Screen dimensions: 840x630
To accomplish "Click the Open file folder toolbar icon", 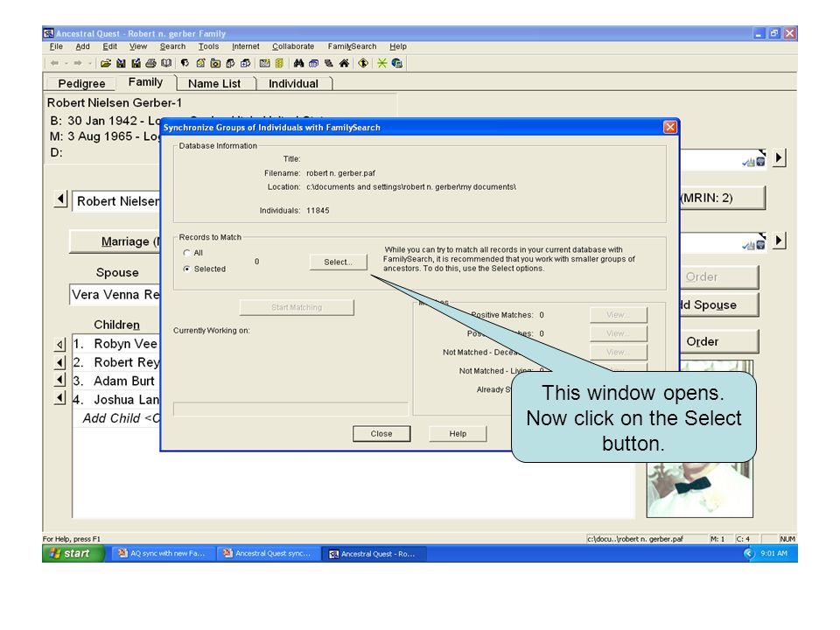I will pyautogui.click(x=106, y=63).
